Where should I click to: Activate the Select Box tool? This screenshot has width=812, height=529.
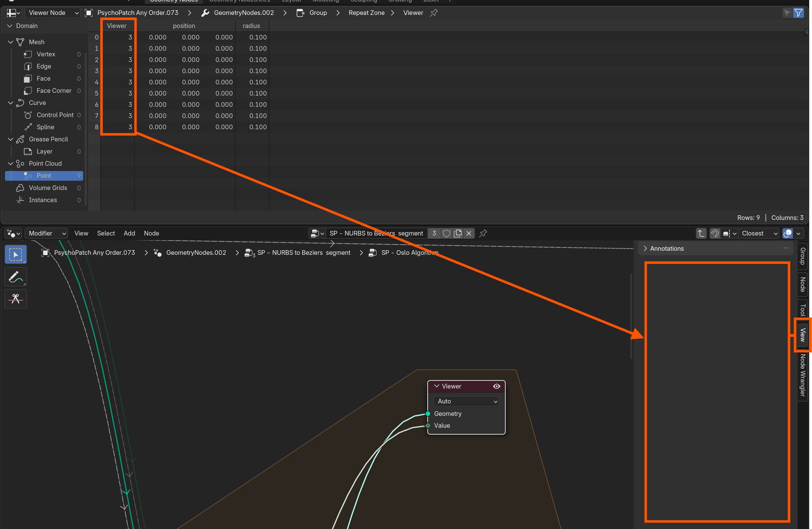point(16,255)
